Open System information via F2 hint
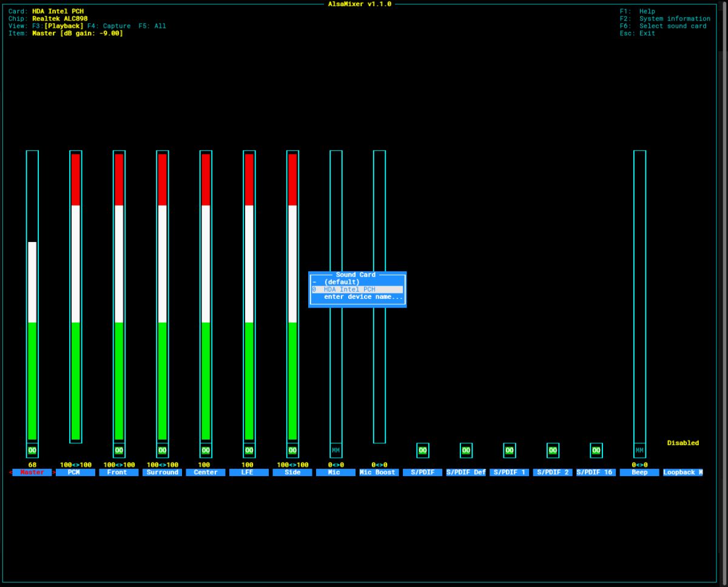Image resolution: width=728 pixels, height=587 pixels. pyautogui.click(x=665, y=19)
